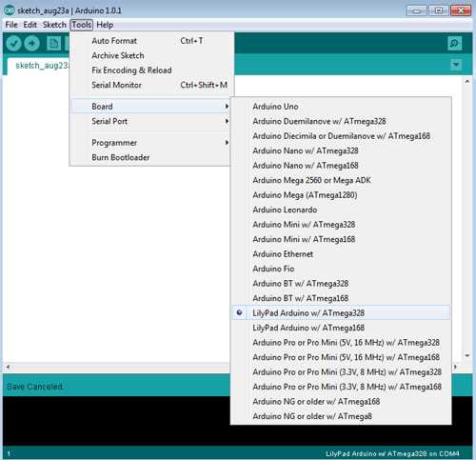Click the editor scroll up arrow
Image resolution: width=476 pixels, height=460 pixels.
click(467, 81)
